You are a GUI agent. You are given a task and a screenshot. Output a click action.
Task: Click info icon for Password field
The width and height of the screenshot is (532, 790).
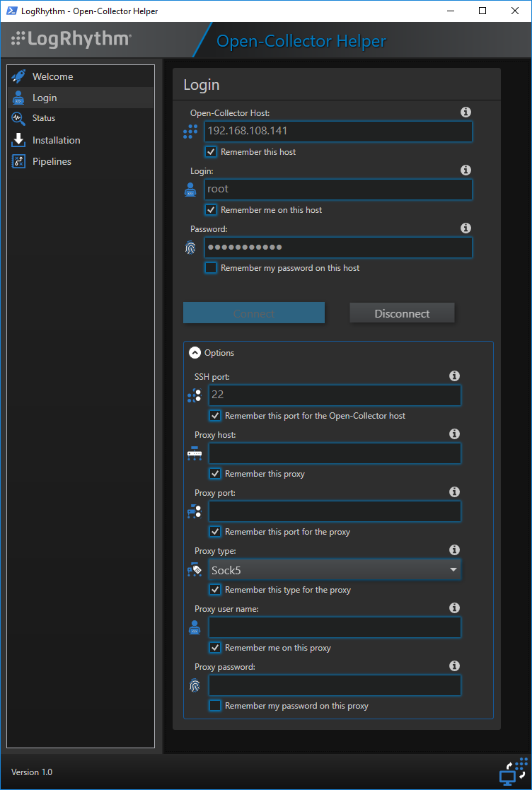tap(466, 228)
